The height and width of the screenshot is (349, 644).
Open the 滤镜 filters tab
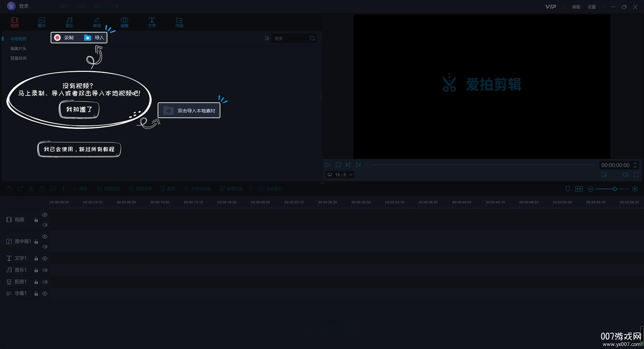124,22
